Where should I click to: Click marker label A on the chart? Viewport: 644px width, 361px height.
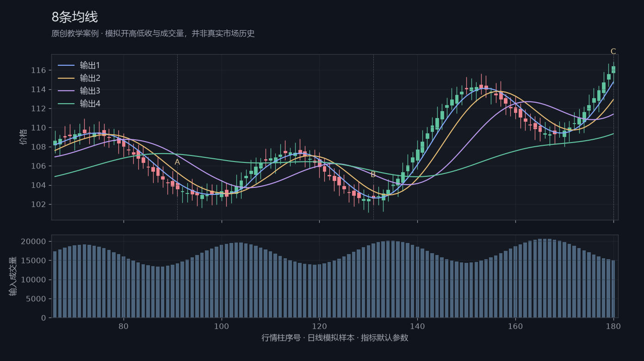177,162
